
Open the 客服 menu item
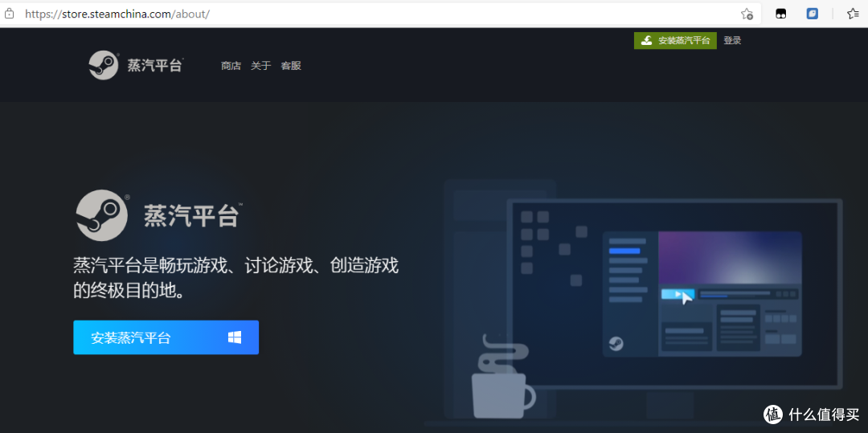pyautogui.click(x=291, y=66)
